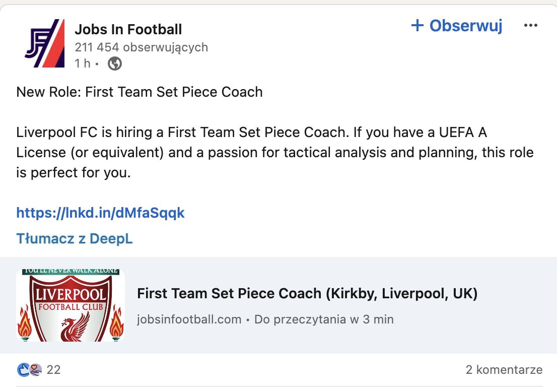
Task: Click the jobsinfootball.com source domain
Action: tap(189, 319)
